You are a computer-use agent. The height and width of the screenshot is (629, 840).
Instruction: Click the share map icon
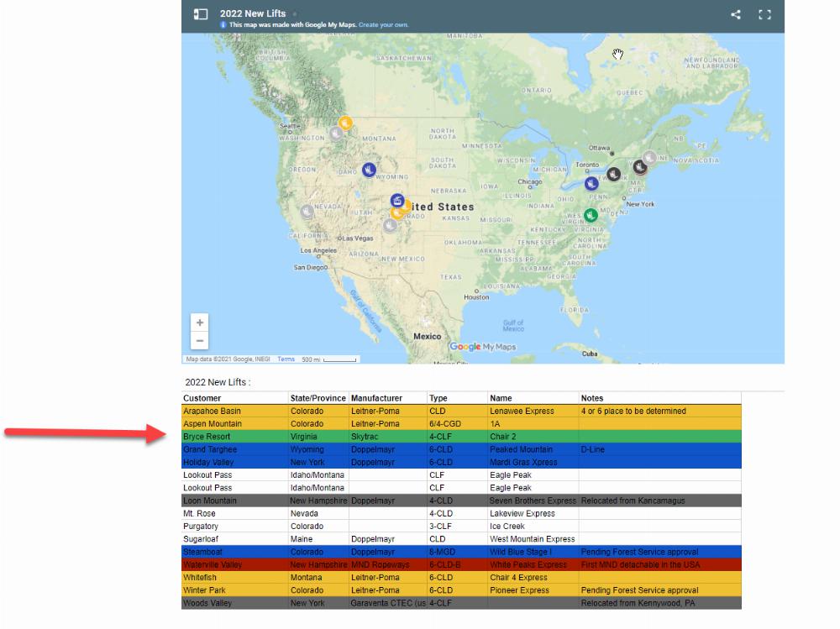tap(736, 14)
